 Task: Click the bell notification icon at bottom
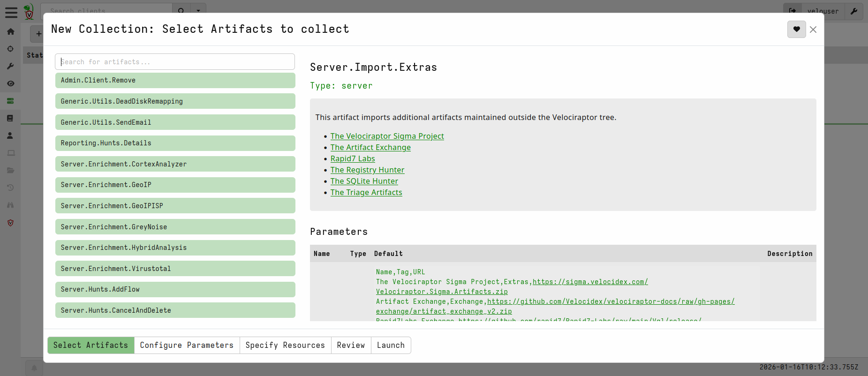tap(34, 368)
